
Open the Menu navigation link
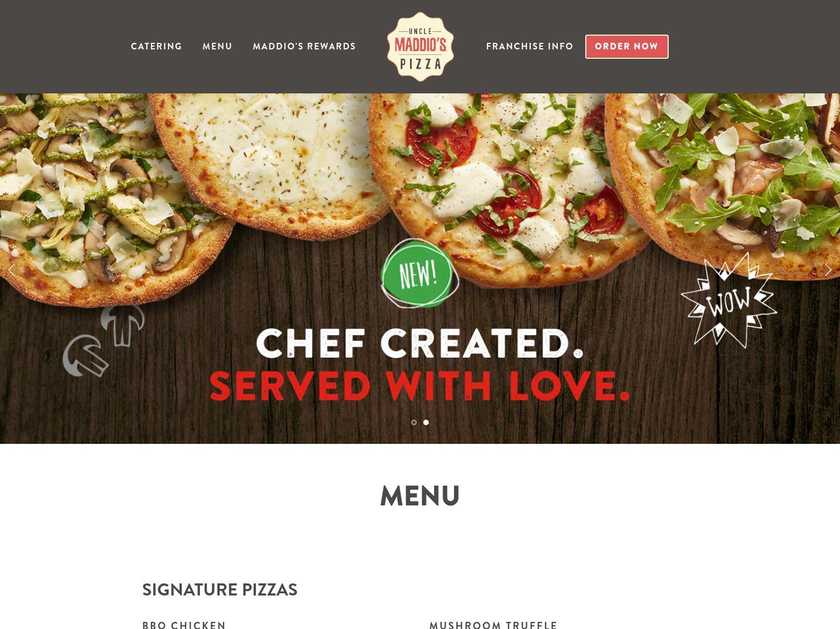pyautogui.click(x=217, y=47)
